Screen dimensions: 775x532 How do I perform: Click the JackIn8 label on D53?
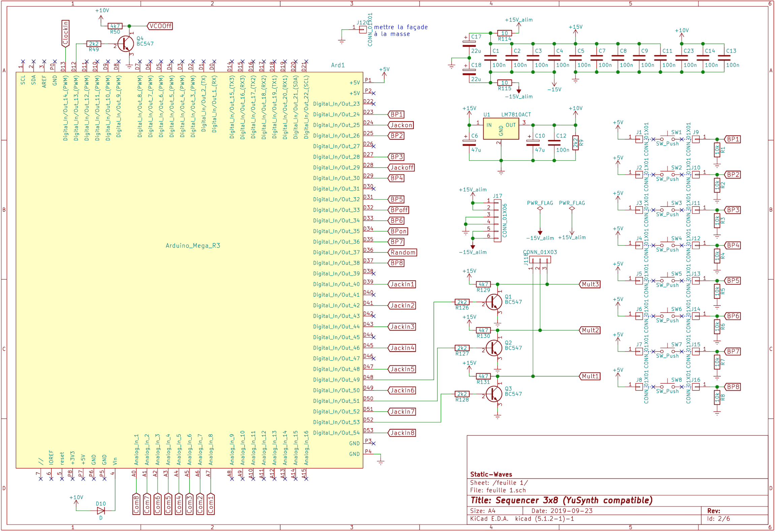(402, 433)
